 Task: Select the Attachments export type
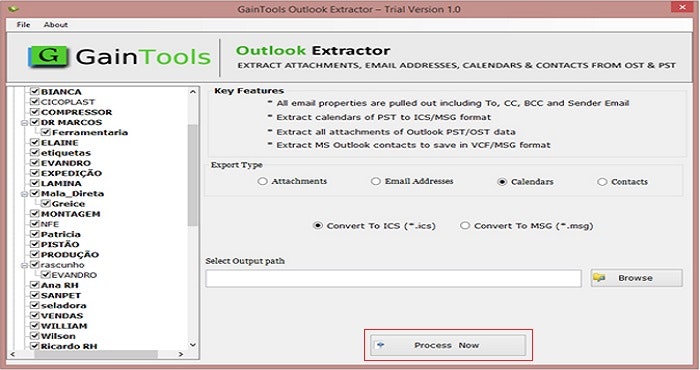(x=262, y=181)
